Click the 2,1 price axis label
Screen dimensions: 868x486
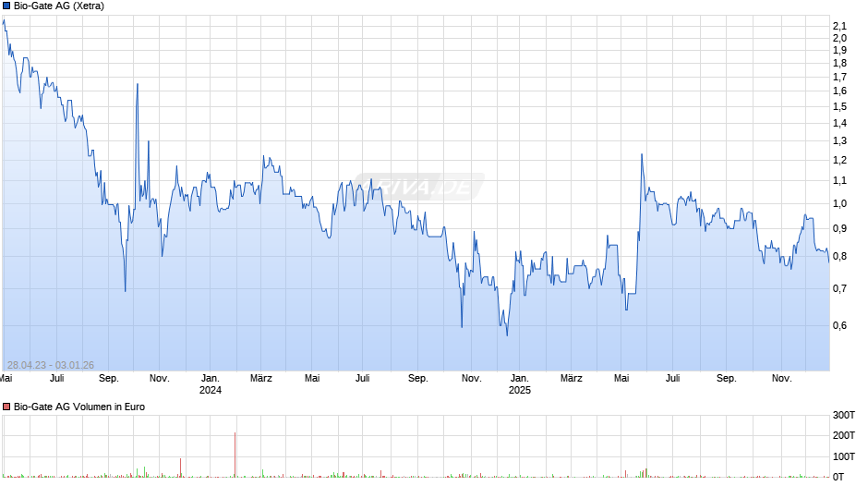839,26
